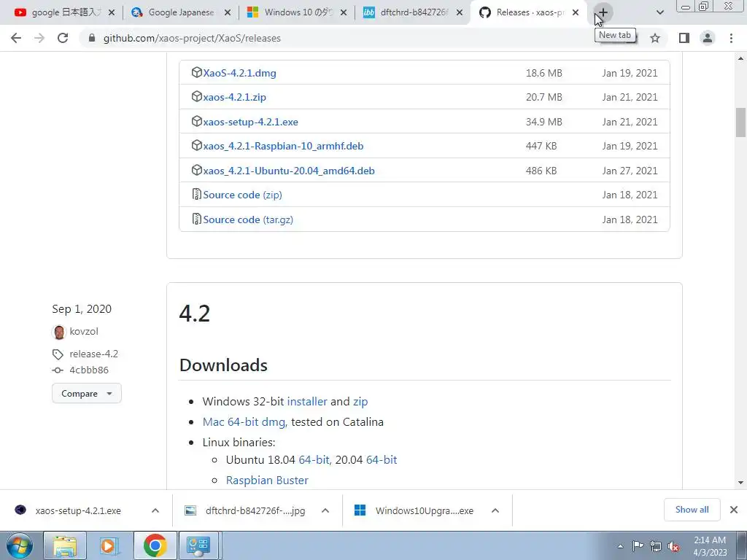Download xaos_4.2.1-Ubuntu-20.04_amd64.deb

[x=289, y=171]
